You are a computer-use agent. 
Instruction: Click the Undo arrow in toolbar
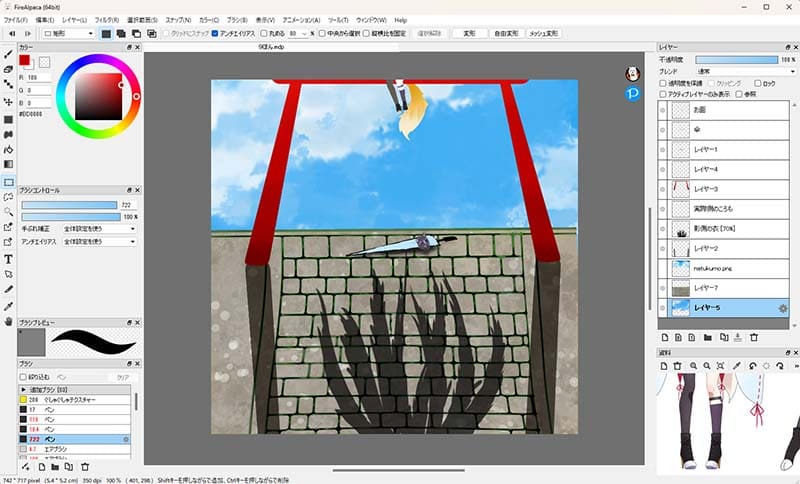click(x=12, y=34)
